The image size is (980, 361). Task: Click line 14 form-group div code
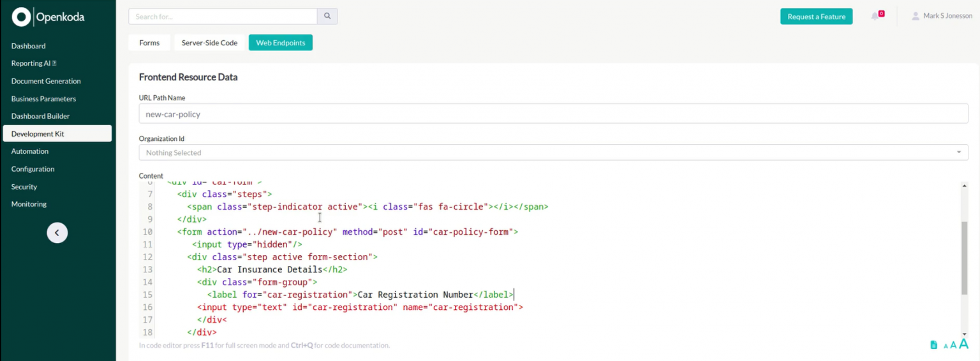[257, 282]
